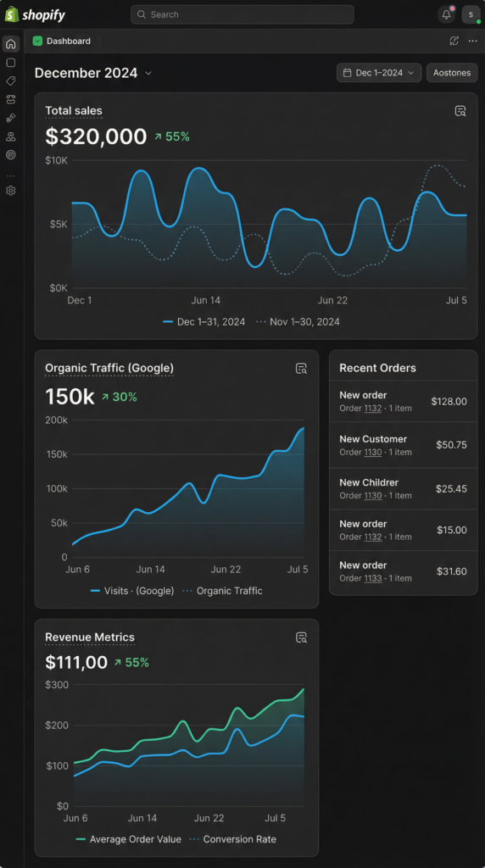Open the user avatar labeled S
The width and height of the screenshot is (485, 868).
[x=471, y=14]
